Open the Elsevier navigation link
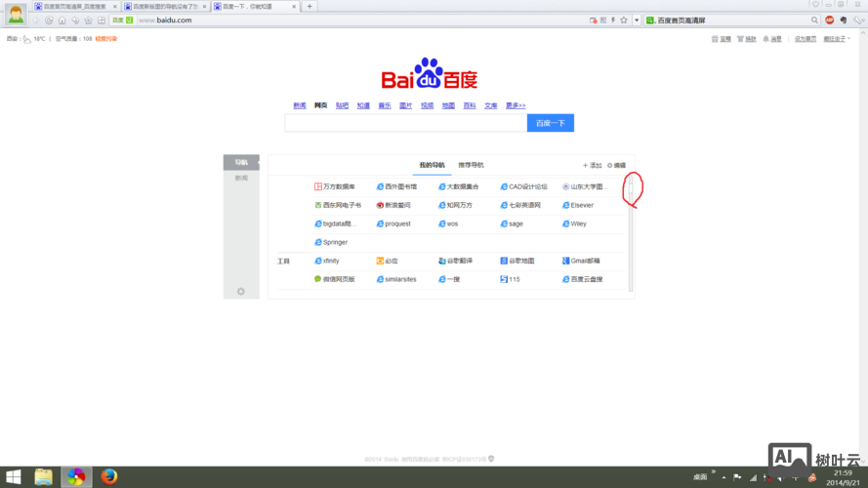The width and height of the screenshot is (868, 488). [577, 205]
